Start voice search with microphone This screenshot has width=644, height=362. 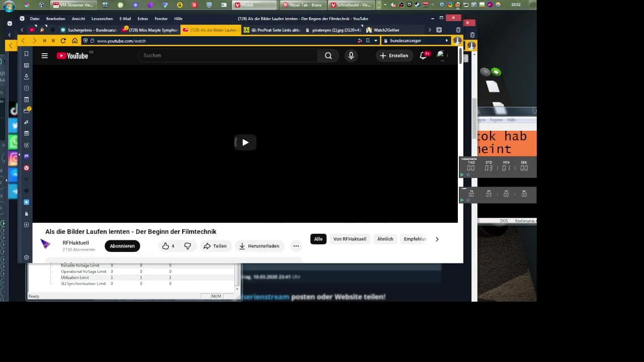pos(351,56)
